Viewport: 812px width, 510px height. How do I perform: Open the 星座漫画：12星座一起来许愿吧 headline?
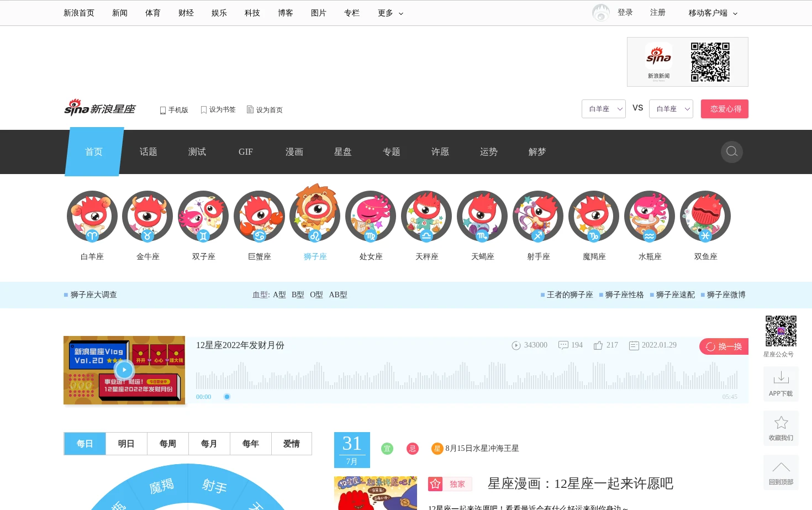click(581, 483)
